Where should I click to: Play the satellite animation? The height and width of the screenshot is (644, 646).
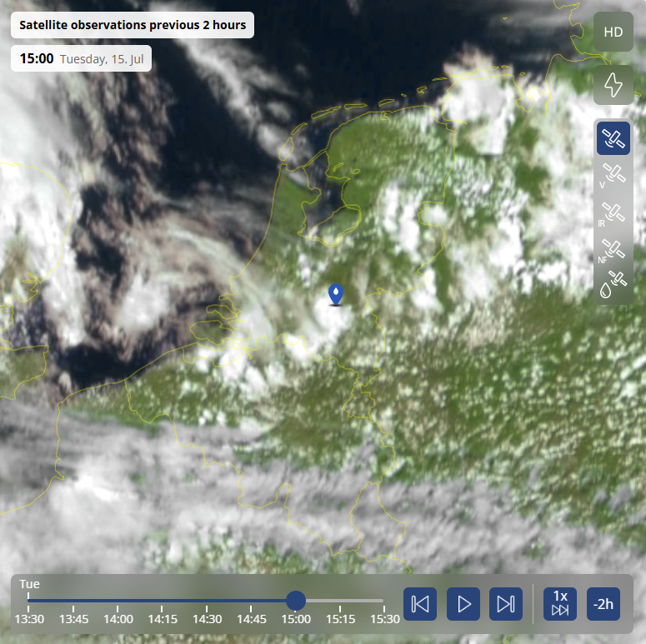click(463, 604)
